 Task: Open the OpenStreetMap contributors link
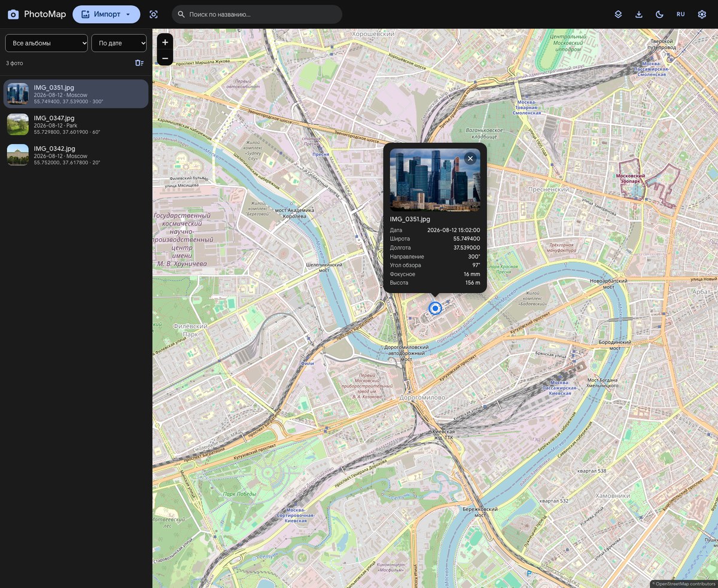pos(685,583)
